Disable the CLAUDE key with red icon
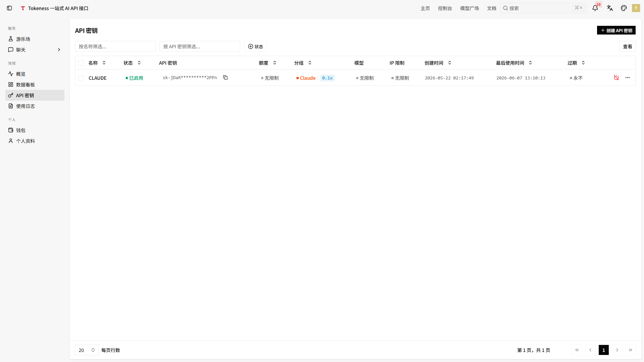Image resolution: width=644 pixels, height=362 pixels. click(x=616, y=78)
